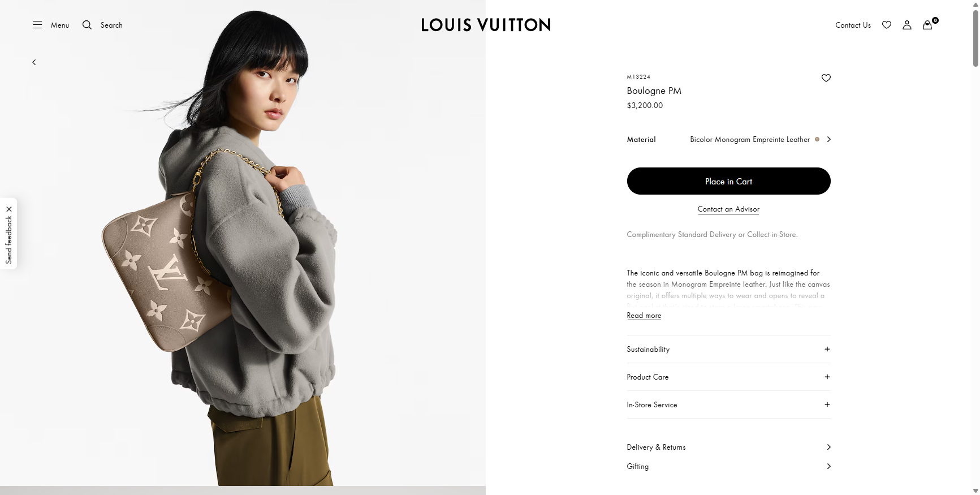The height and width of the screenshot is (495, 980).
Task: Open the Gifting information
Action: tap(728, 466)
